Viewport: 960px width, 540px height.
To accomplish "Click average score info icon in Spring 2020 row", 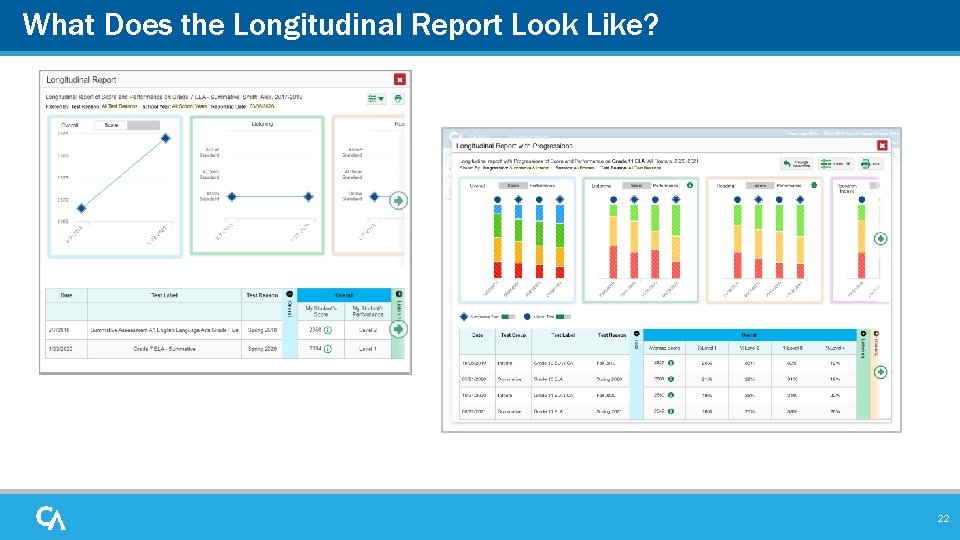I will (x=671, y=379).
